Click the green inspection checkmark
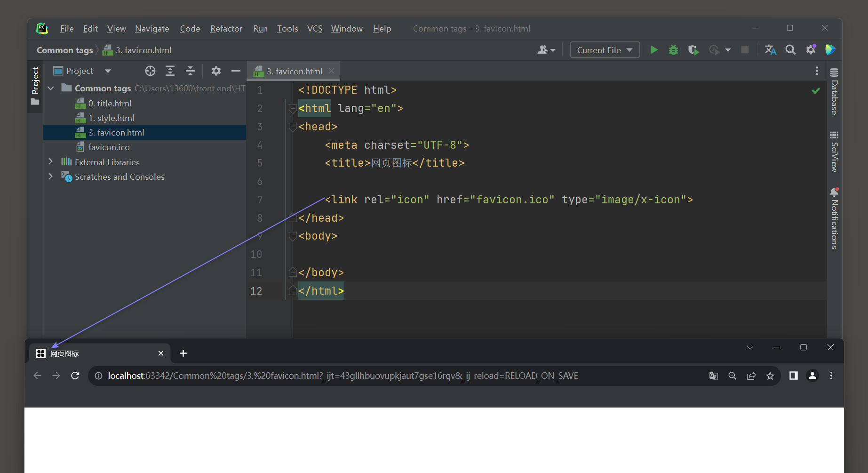This screenshot has width=868, height=473. click(x=816, y=90)
